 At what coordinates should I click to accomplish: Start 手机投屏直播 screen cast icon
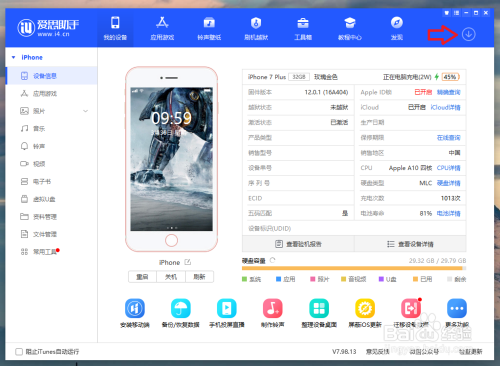227,308
